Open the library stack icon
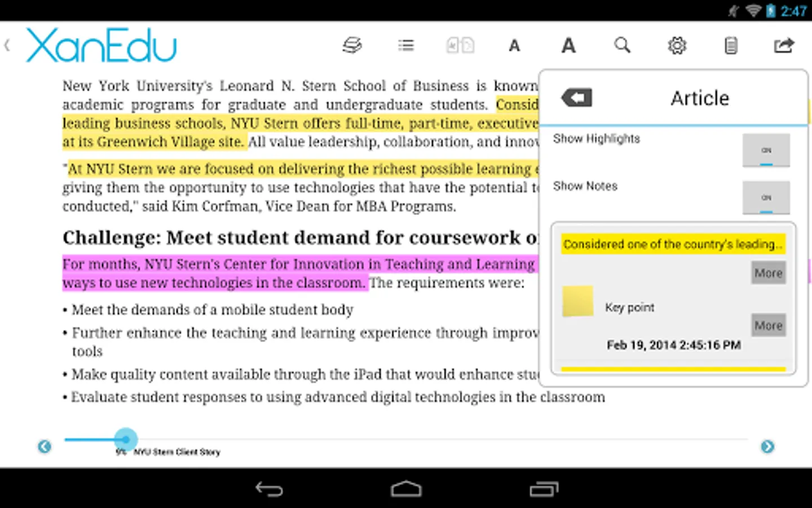812x508 pixels. point(352,45)
